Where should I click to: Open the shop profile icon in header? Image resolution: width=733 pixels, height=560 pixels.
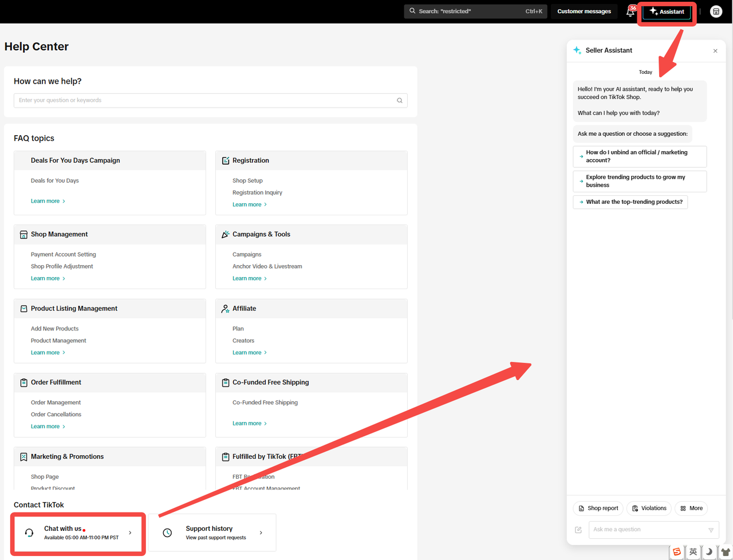[716, 11]
